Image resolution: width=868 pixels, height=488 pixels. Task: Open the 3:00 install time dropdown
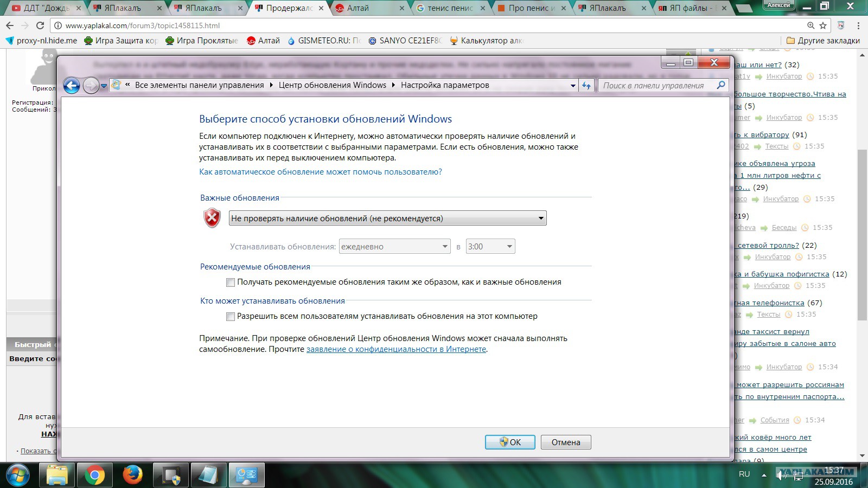click(490, 246)
